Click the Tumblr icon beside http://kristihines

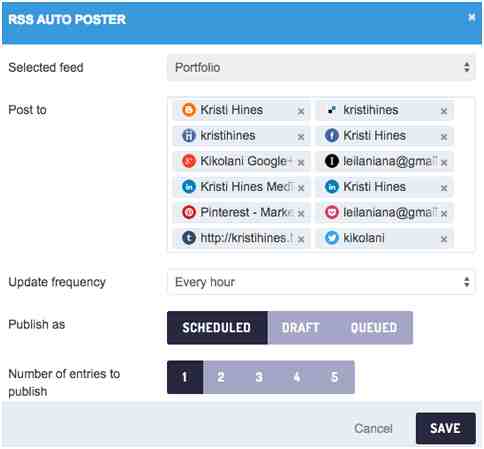tap(189, 238)
